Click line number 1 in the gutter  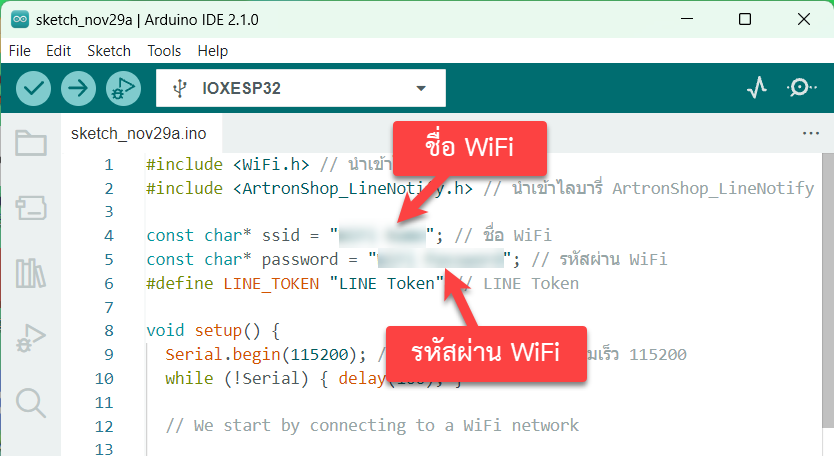[109, 164]
